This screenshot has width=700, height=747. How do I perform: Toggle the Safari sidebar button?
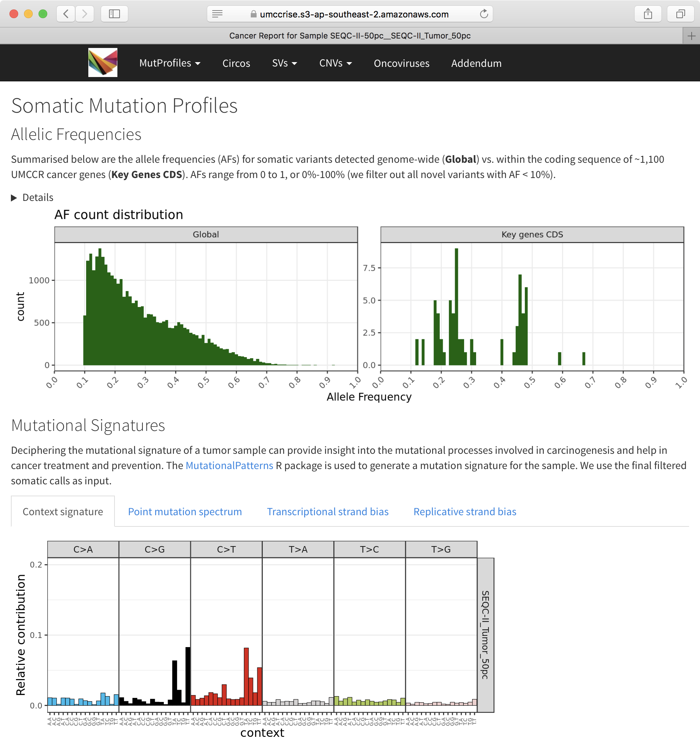(x=114, y=14)
